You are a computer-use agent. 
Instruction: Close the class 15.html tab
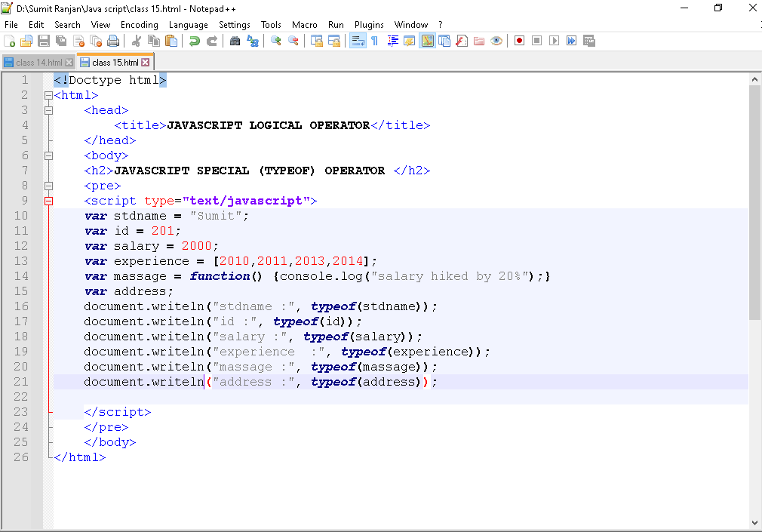tap(146, 63)
